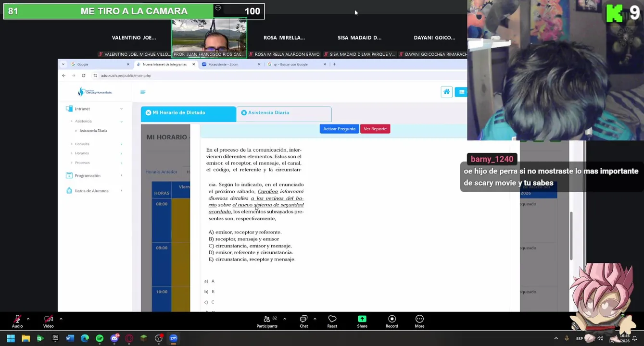This screenshot has width=644, height=346.
Task: Expand Datos de Alumnos sidebar section
Action: 94,191
